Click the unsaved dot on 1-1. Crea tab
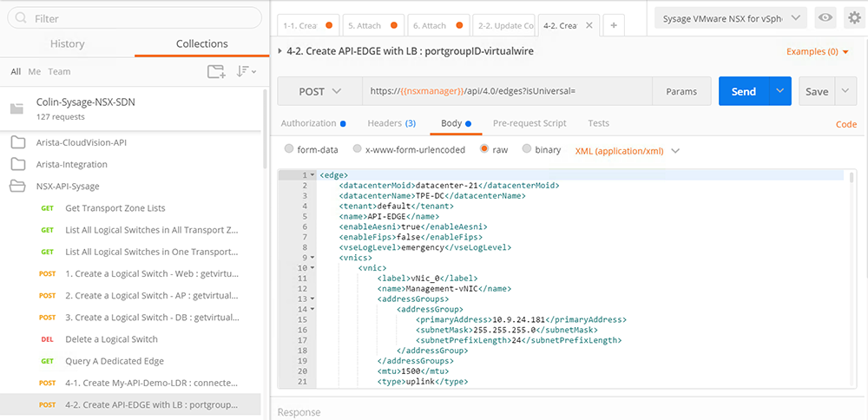This screenshot has width=868, height=420. 329,25
